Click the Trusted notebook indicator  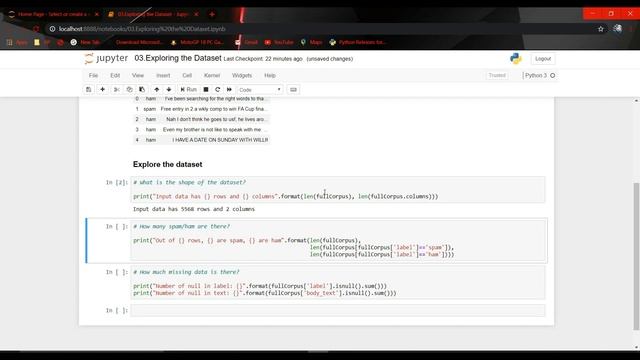(x=497, y=76)
